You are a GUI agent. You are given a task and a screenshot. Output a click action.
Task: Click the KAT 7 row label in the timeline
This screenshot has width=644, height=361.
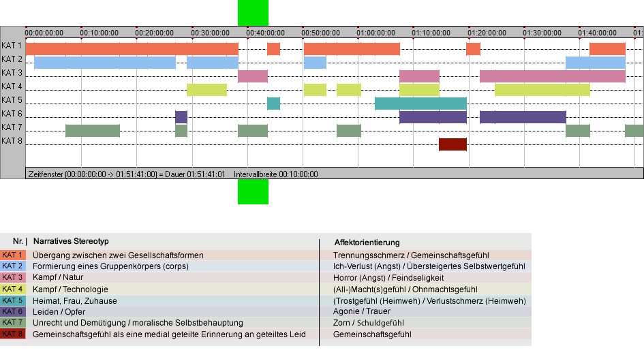(x=12, y=127)
